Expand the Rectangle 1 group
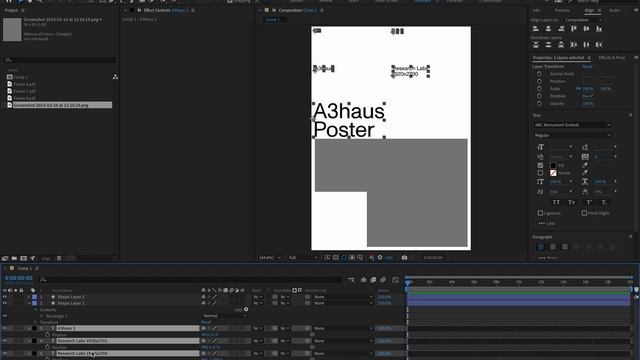640x360 pixels. click(41, 316)
